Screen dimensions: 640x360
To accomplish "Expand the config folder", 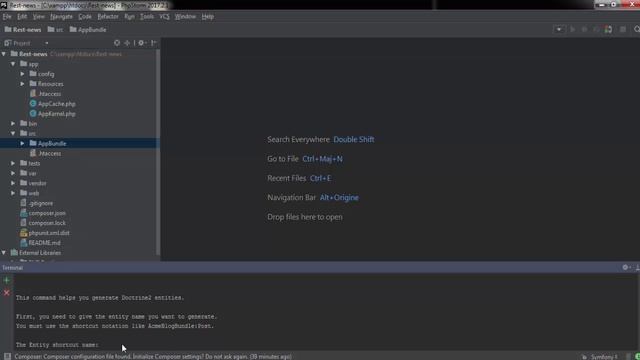I will click(23, 74).
